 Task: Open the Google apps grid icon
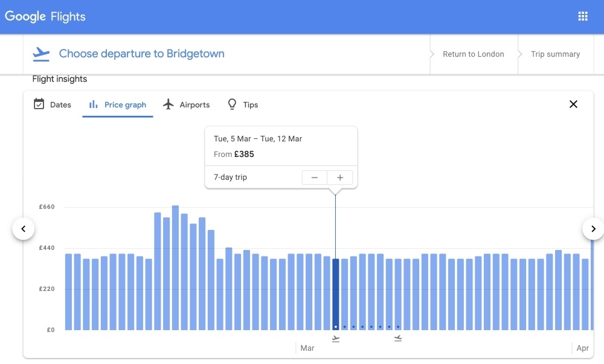(x=583, y=16)
